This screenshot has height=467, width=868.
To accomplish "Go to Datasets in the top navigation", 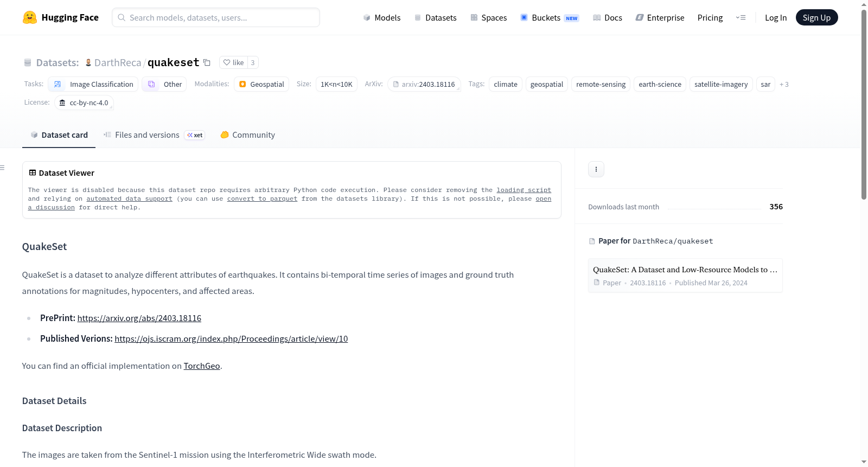I will point(436,17).
